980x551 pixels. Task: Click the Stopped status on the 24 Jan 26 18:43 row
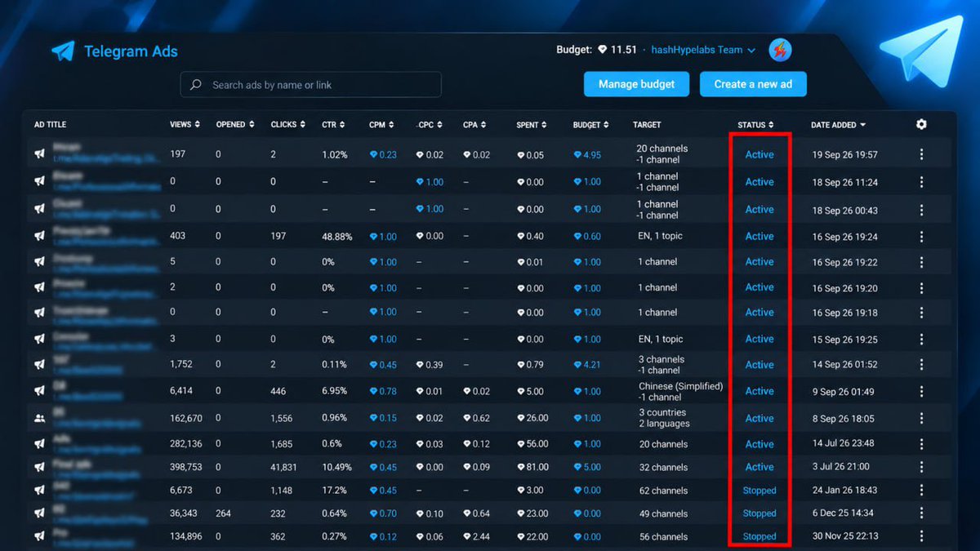point(759,491)
